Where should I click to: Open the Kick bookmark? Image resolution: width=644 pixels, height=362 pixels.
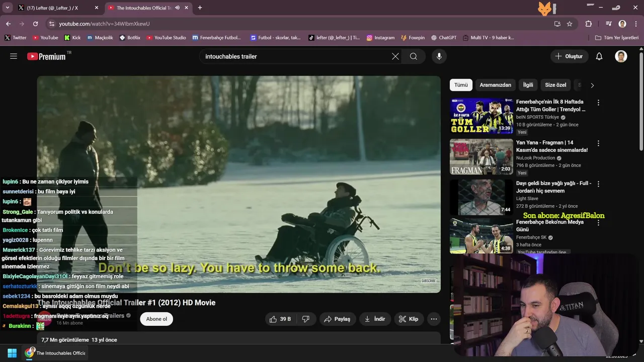[x=72, y=38]
